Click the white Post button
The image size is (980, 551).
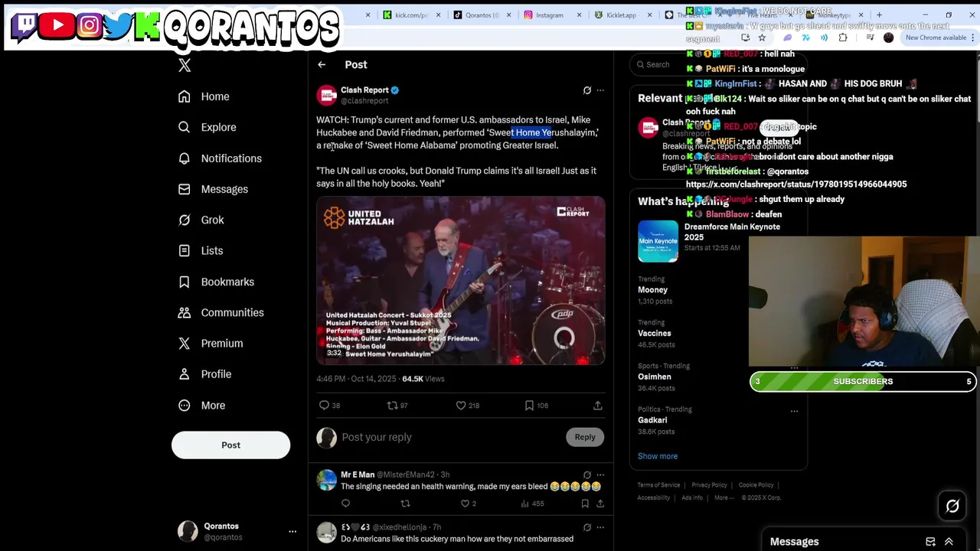click(x=230, y=445)
